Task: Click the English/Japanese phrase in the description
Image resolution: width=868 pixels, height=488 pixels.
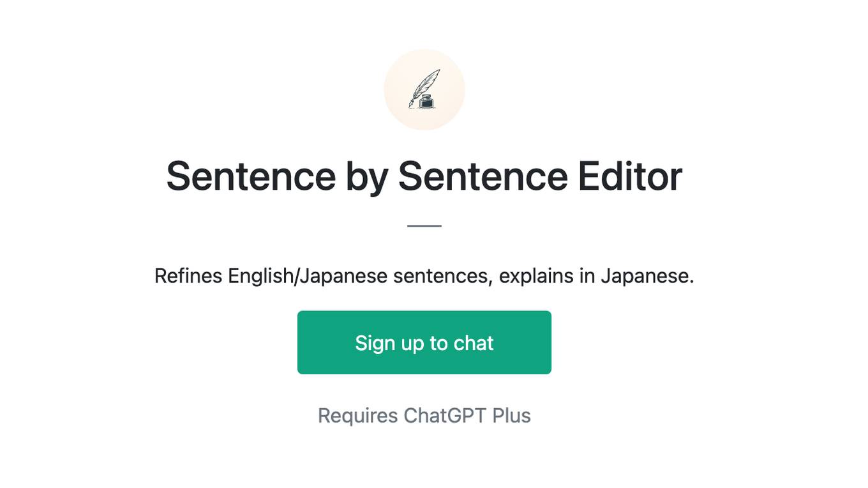Action: 308,277
